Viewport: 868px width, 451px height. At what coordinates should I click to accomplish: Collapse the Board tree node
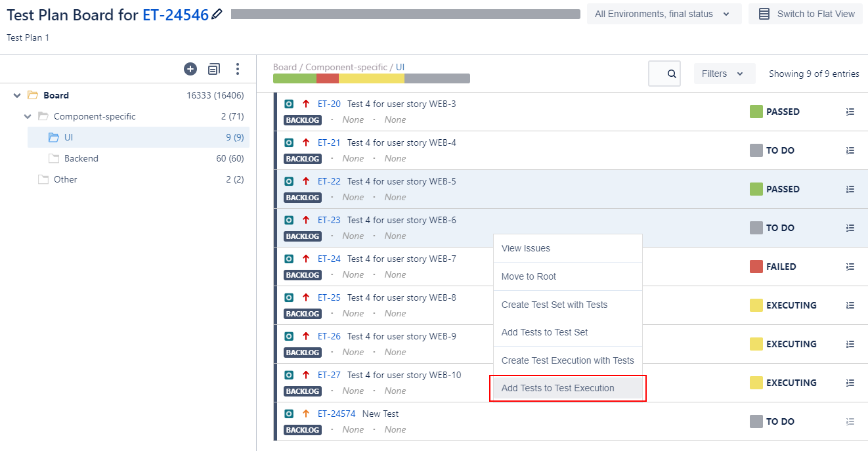[x=17, y=95]
